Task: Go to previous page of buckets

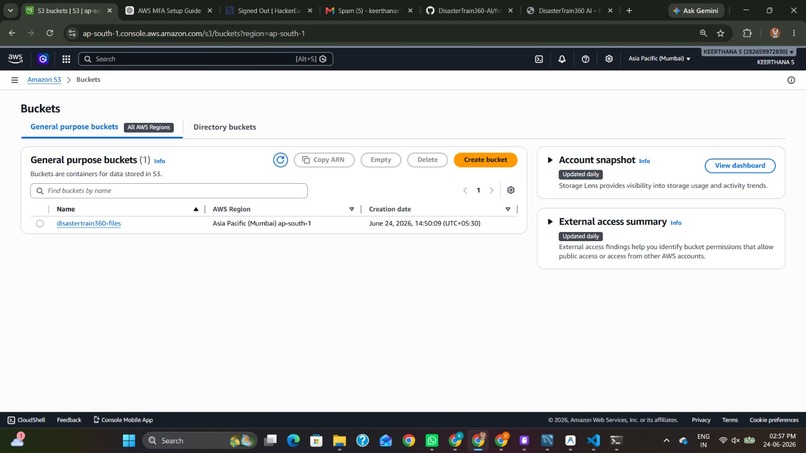Action: coord(465,190)
